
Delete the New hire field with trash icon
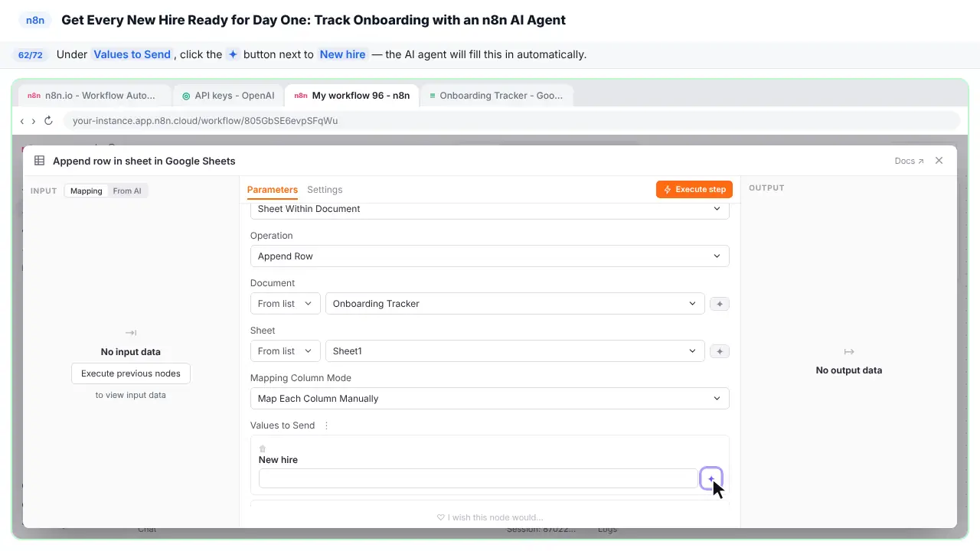point(263,448)
